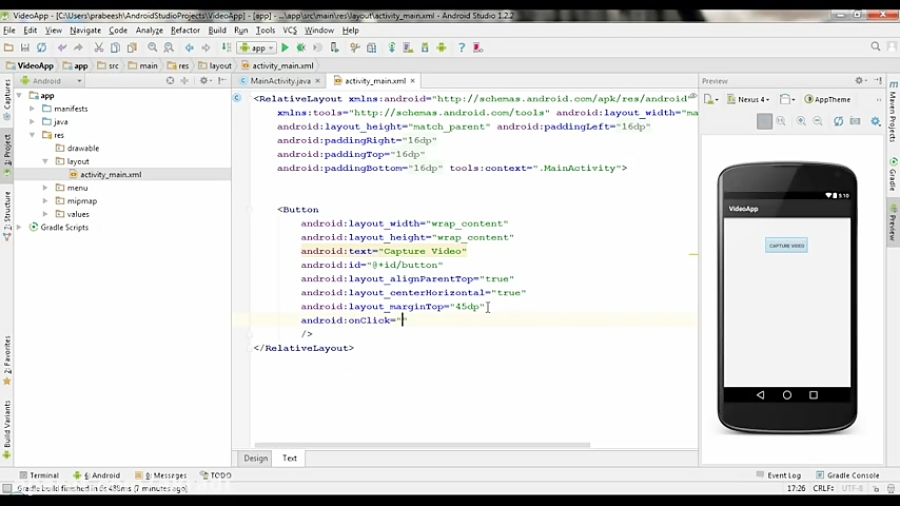Click the Find magnifier icon
The image size is (900, 506).
(x=152, y=48)
